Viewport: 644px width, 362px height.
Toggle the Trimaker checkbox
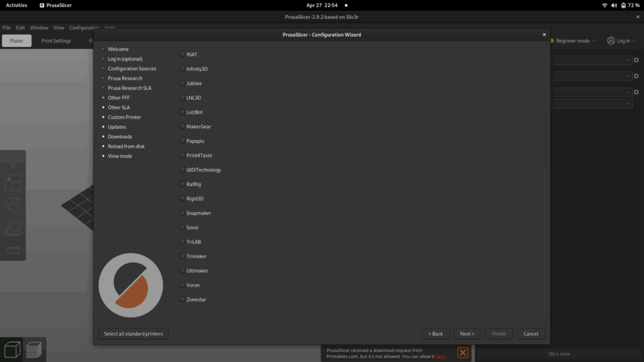point(182,256)
